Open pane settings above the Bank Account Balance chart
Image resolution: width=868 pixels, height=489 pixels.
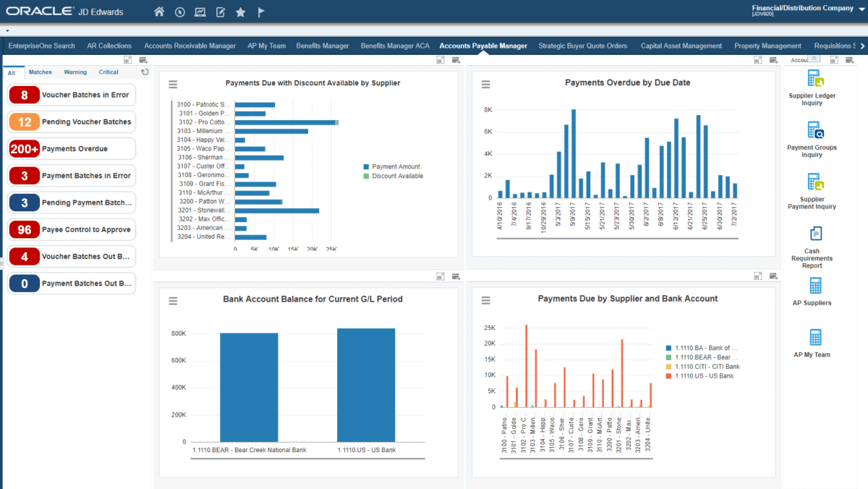[456, 276]
